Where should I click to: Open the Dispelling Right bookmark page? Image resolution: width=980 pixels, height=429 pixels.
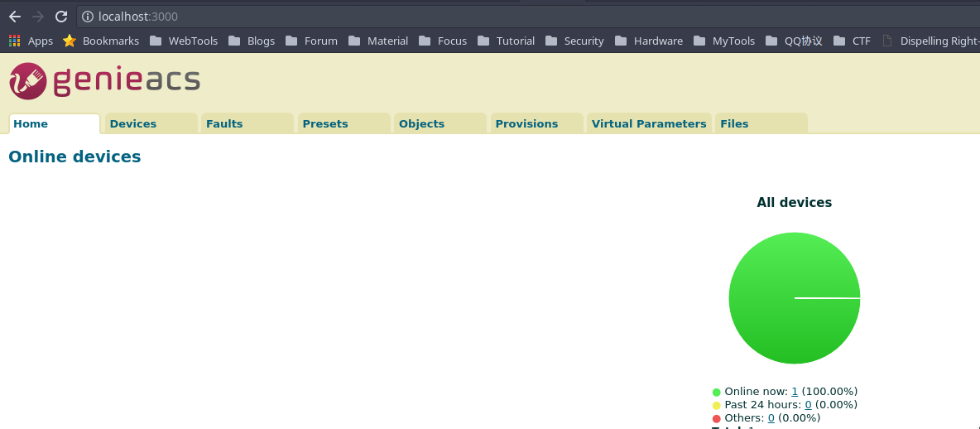[x=931, y=41]
